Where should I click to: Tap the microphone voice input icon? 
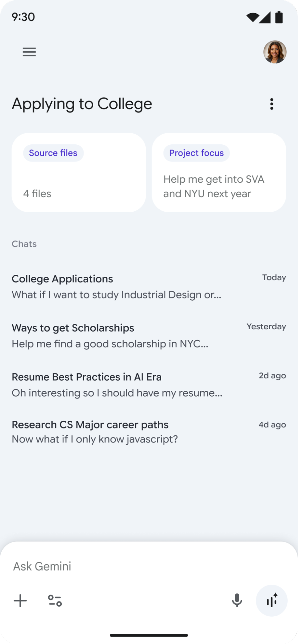pyautogui.click(x=237, y=601)
